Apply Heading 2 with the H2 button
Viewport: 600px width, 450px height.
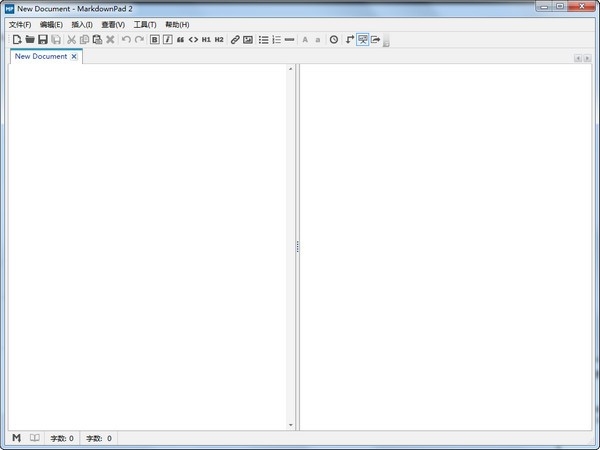tap(219, 39)
